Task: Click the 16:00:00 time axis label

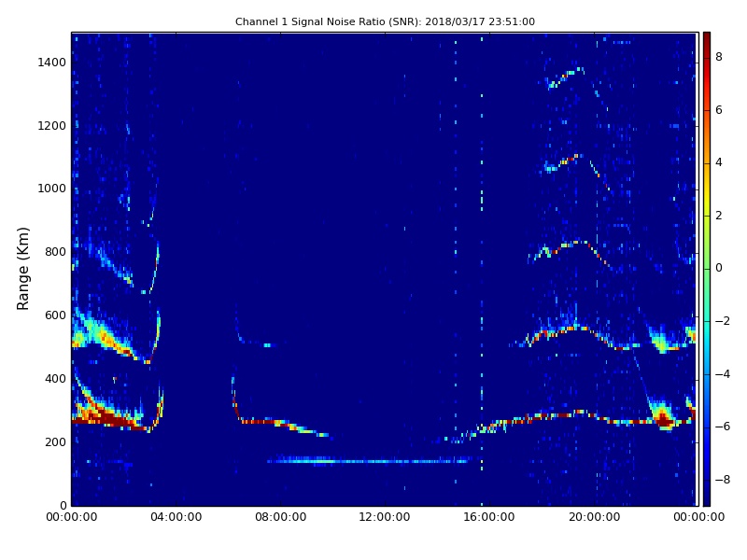Action: point(489,517)
